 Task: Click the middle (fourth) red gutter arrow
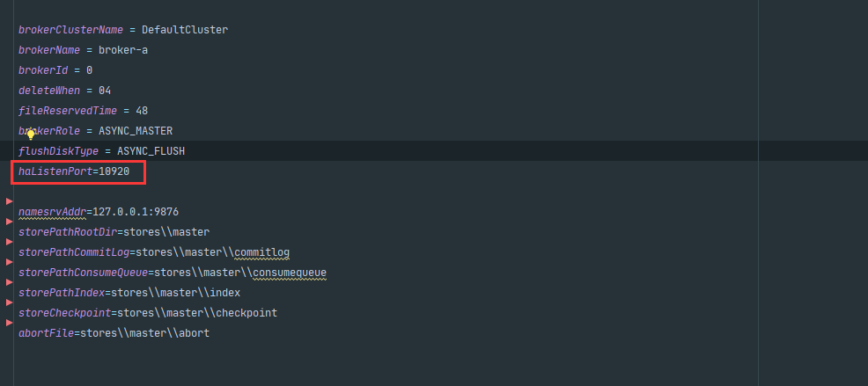click(x=10, y=262)
